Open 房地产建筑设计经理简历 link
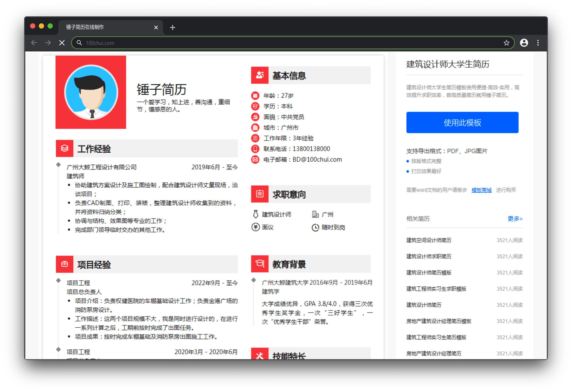The image size is (572, 392). point(434,353)
